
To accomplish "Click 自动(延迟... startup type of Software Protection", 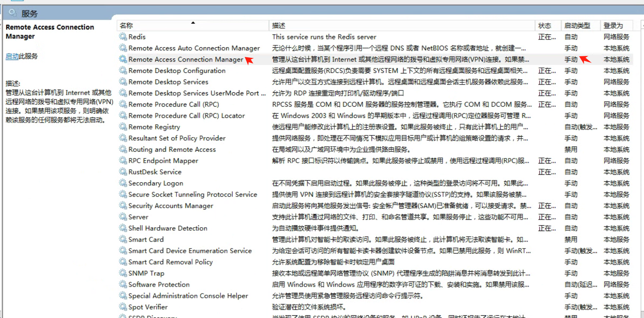I will (x=581, y=284).
